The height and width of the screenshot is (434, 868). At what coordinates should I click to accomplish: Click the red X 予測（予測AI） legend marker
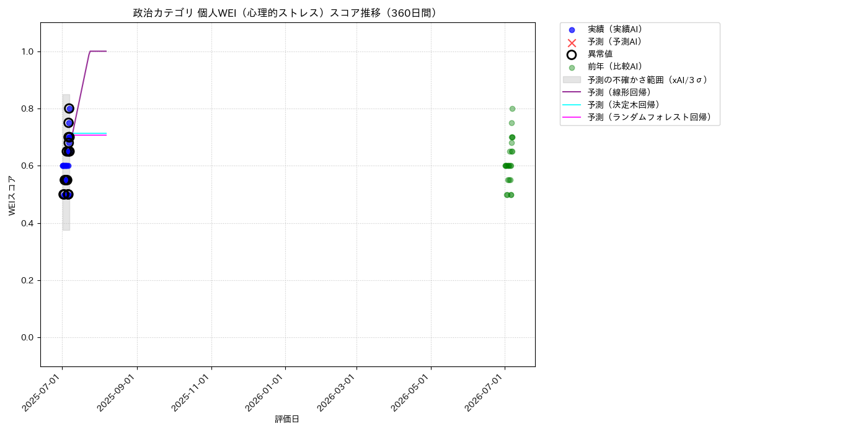[572, 42]
